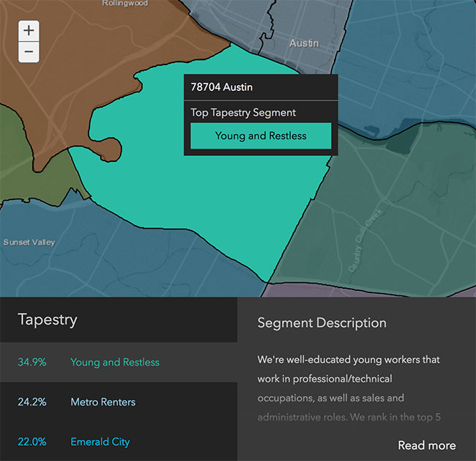Click the Read more link
476x461 pixels.
(426, 445)
